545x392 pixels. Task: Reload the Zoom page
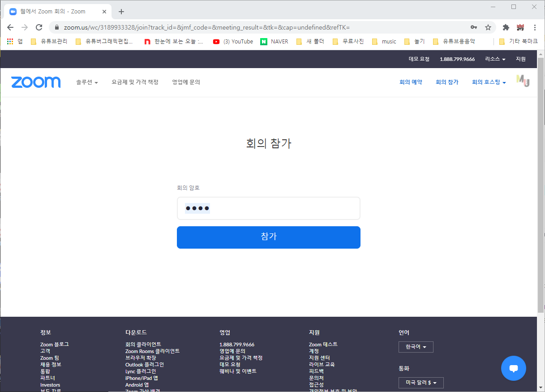coord(39,27)
